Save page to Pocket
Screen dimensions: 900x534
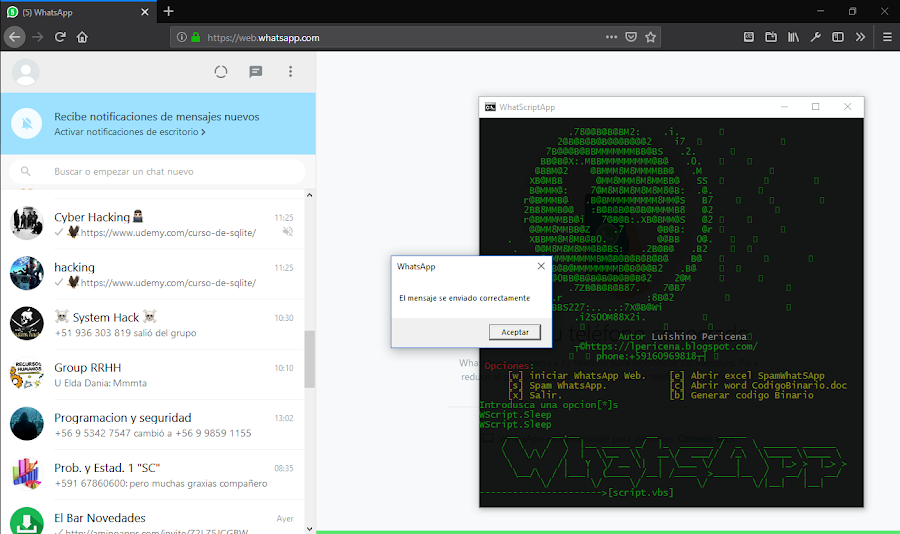tap(631, 37)
